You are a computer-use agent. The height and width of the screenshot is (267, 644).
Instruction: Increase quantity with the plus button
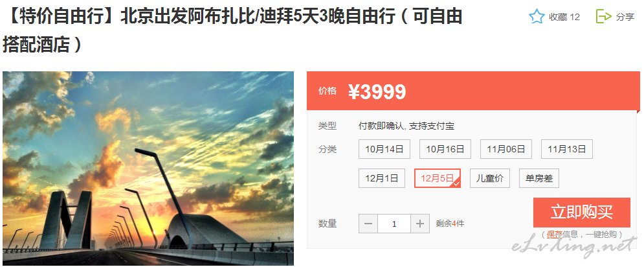tap(420, 224)
